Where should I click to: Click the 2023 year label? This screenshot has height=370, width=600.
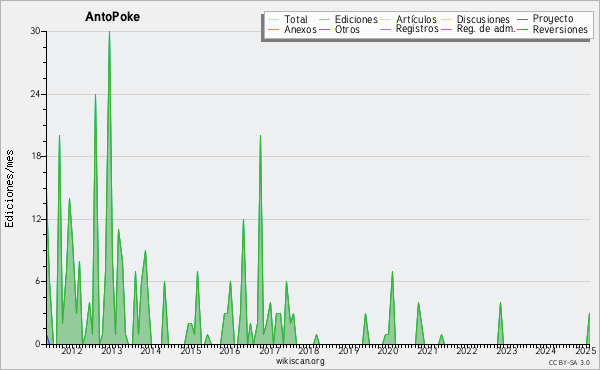pos(507,351)
